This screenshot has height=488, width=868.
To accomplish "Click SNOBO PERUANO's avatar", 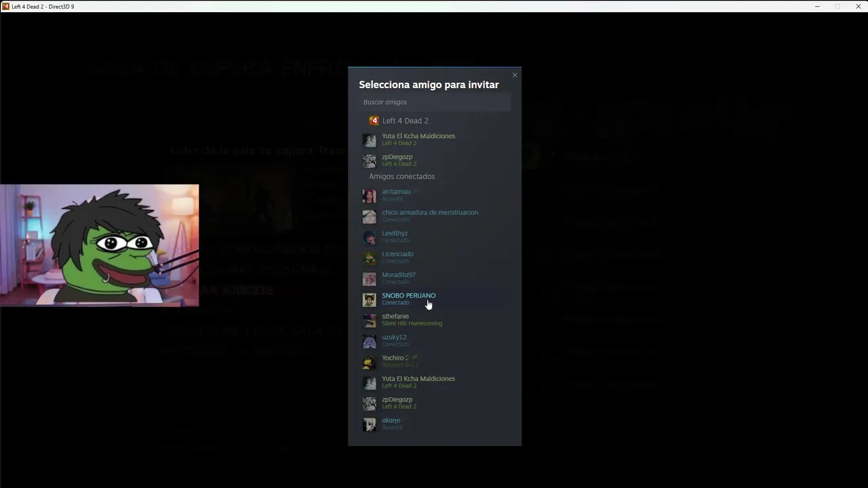I will (369, 300).
